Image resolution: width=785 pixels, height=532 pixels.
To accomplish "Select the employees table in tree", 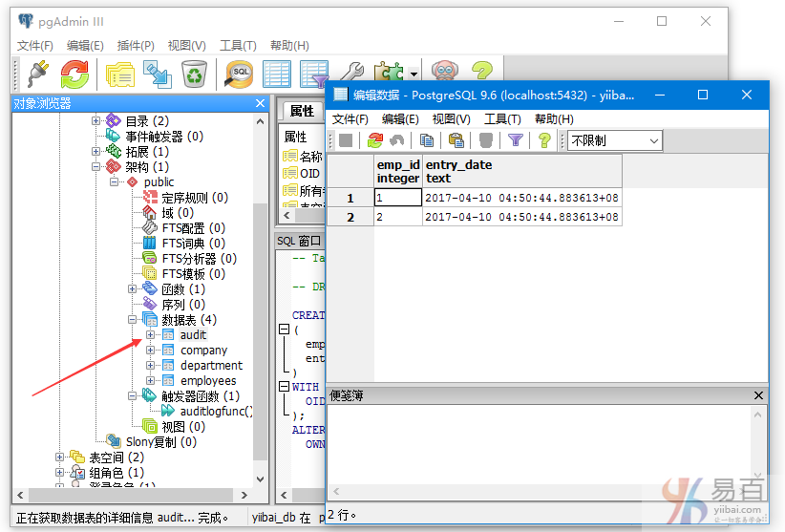I will 208,381.
